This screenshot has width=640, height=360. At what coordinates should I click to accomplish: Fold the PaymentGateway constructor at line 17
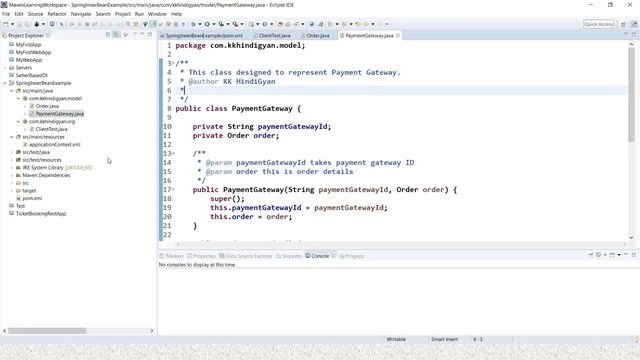[x=173, y=189]
